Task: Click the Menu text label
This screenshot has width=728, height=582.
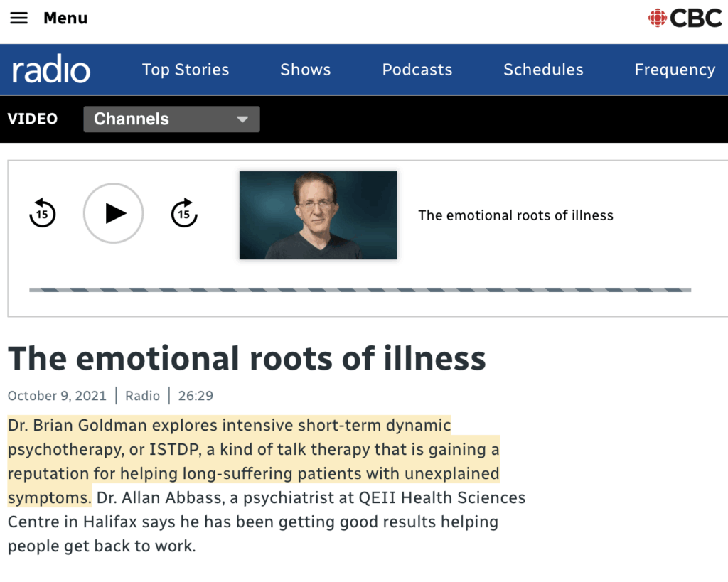Action: tap(65, 18)
